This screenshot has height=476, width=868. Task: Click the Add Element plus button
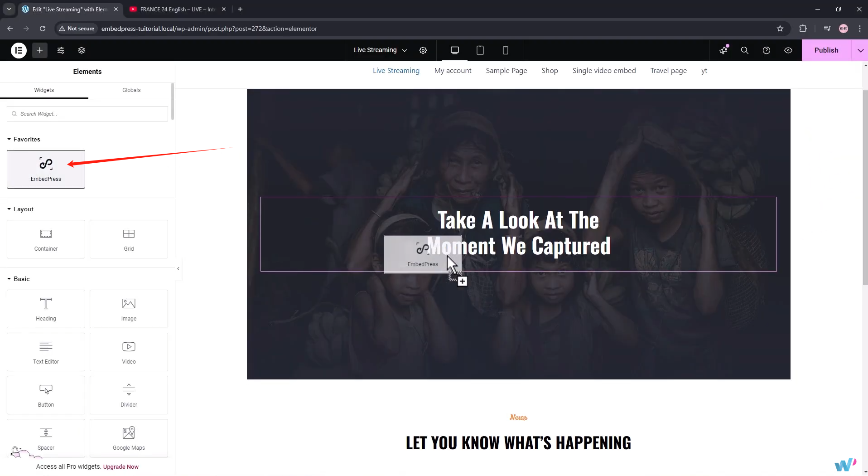click(x=40, y=50)
